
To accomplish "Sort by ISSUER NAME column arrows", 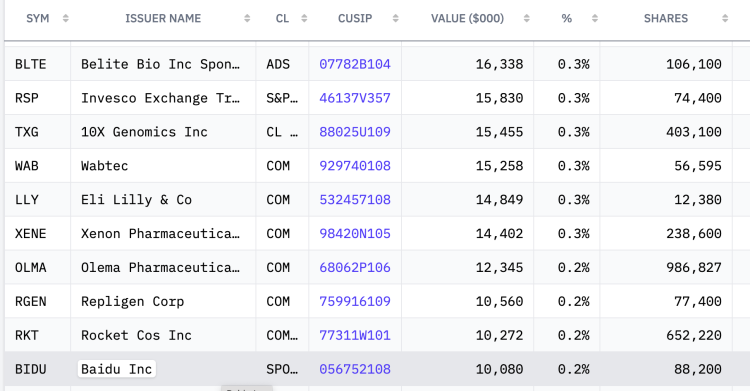I will [x=247, y=19].
